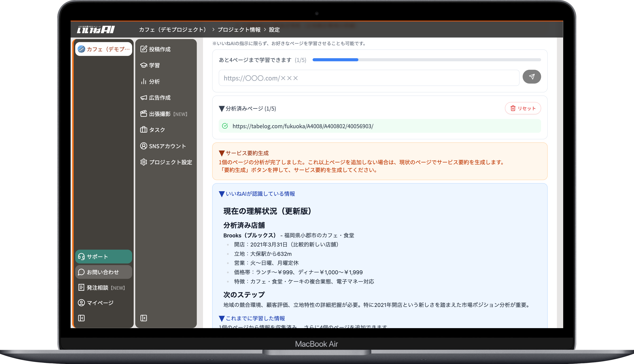Click list item 特徴：カフェ・食堂・ケーキの複合業態

[x=304, y=282]
